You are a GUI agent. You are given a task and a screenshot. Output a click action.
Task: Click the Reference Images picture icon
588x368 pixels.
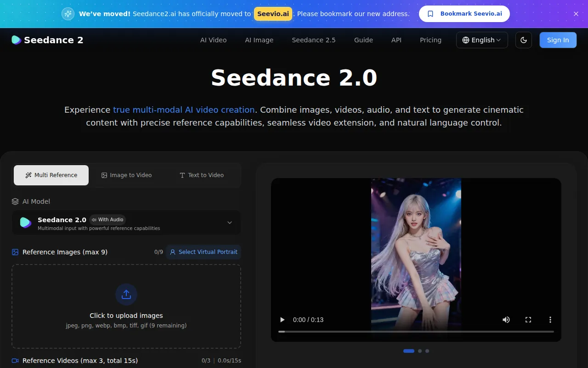tap(15, 252)
